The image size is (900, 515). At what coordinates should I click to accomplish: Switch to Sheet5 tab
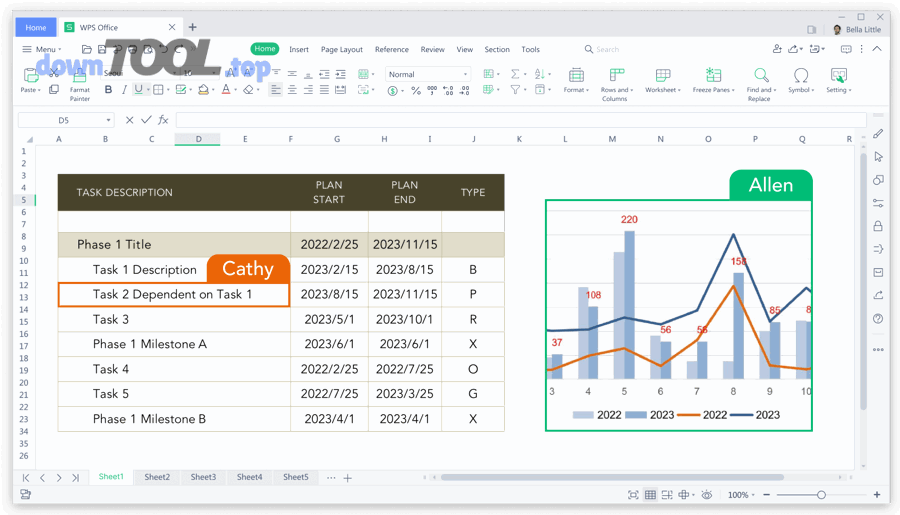[296, 477]
